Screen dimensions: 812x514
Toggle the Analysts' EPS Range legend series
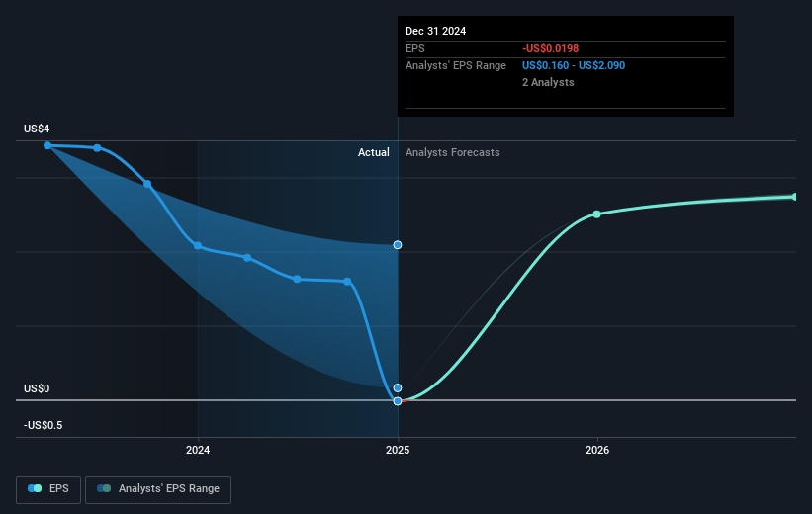[x=158, y=489]
